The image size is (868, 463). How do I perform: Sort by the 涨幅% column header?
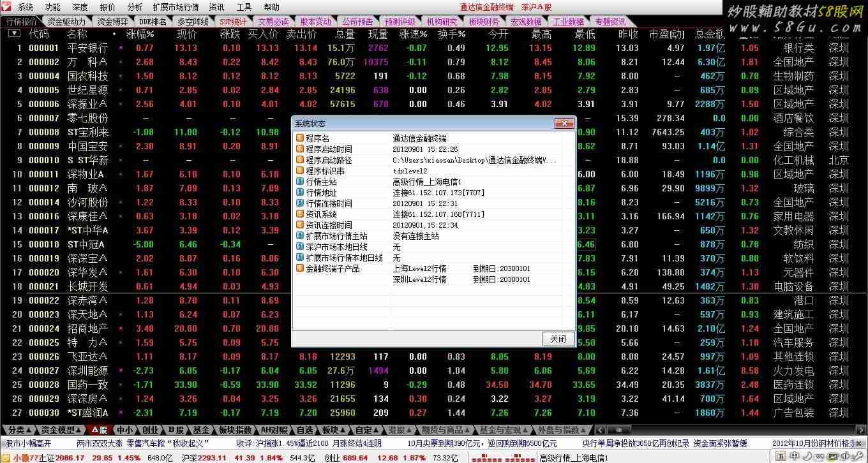pos(140,34)
